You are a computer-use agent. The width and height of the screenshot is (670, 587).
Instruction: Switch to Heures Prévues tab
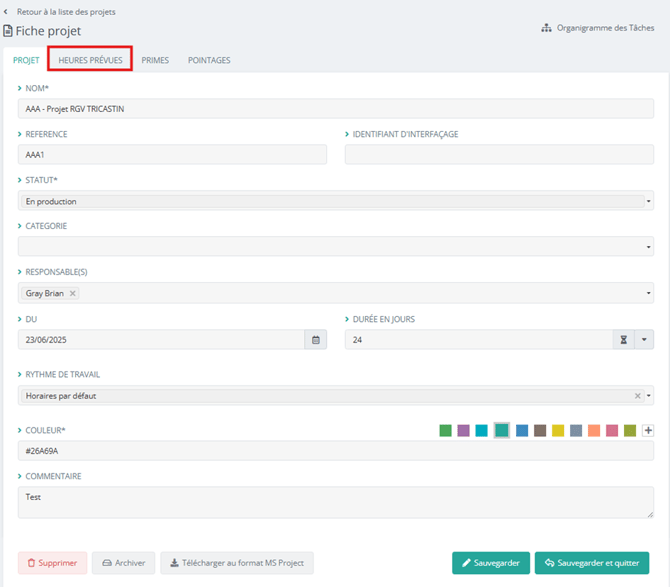coord(91,60)
